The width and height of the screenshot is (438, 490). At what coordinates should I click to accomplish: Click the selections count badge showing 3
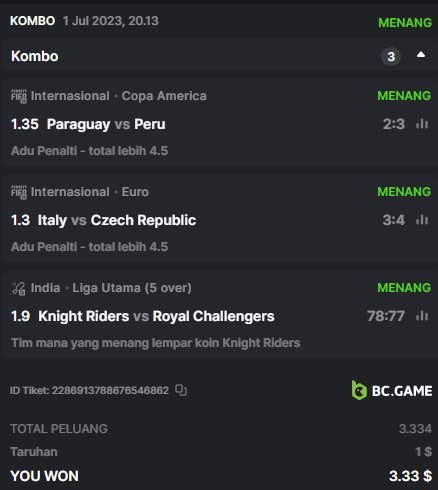click(391, 56)
